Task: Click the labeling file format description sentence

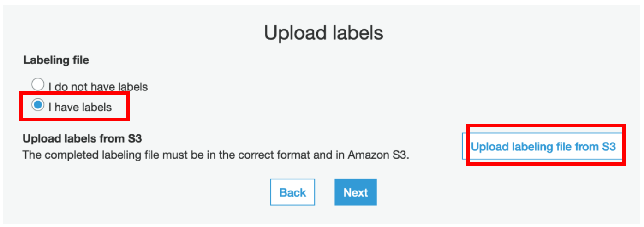Action: [216, 155]
